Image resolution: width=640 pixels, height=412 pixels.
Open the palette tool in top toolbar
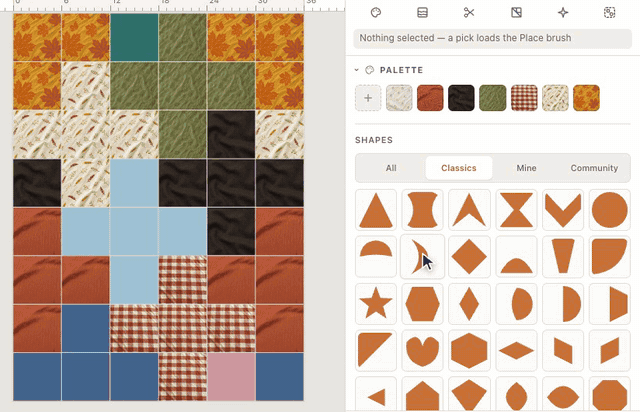coord(376,13)
